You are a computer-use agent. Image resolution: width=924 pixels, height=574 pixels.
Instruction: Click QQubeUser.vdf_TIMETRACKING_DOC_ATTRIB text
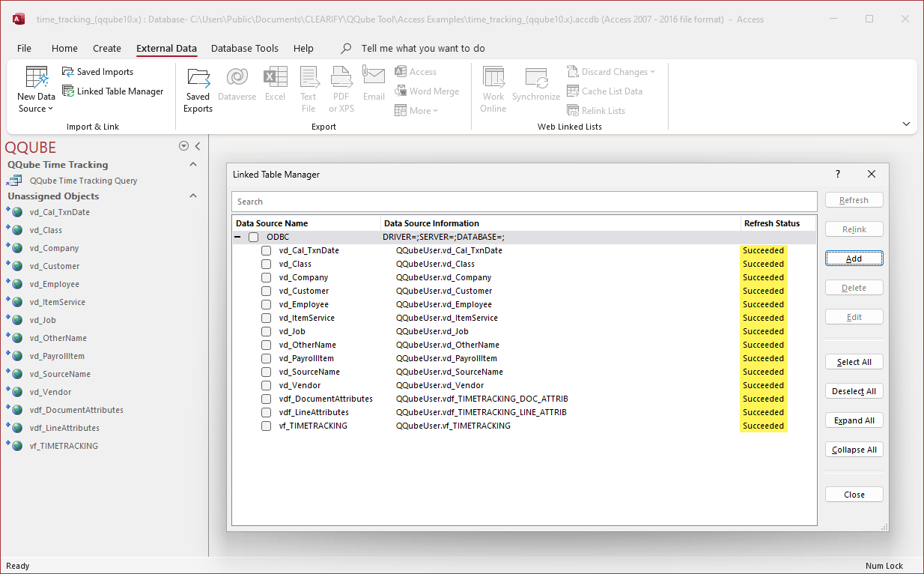pyautogui.click(x=482, y=399)
